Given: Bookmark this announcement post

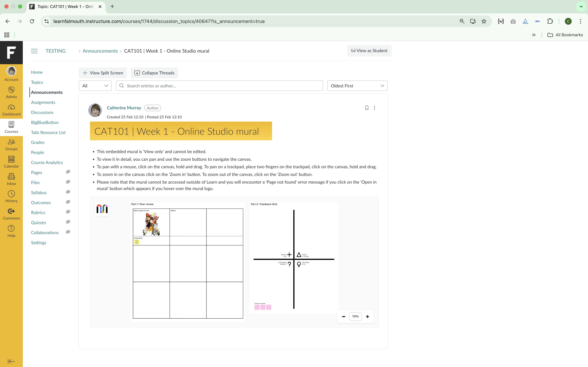Looking at the screenshot, I should 367,108.
